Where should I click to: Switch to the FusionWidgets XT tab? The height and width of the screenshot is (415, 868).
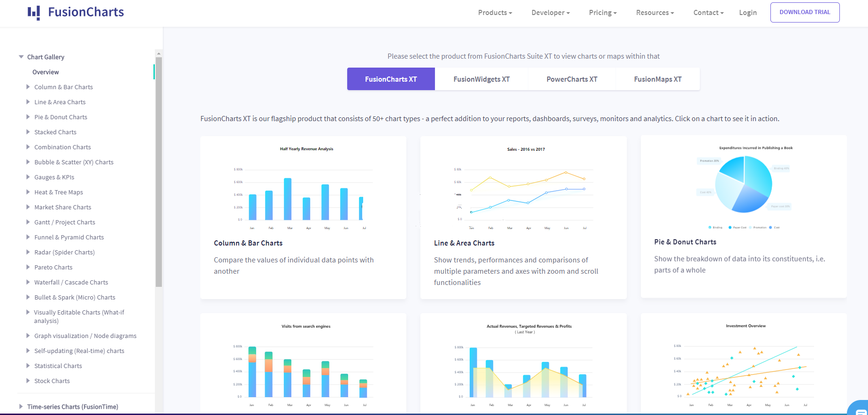(481, 79)
